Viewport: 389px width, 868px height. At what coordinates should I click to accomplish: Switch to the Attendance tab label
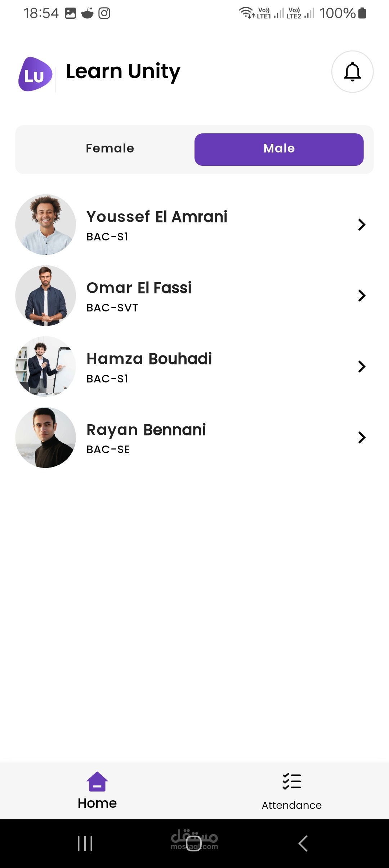point(291,805)
